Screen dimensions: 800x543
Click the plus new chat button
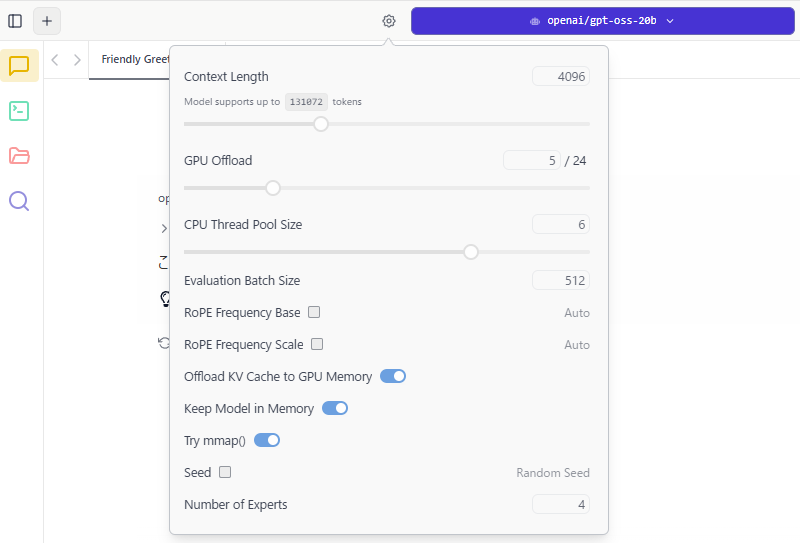point(47,21)
